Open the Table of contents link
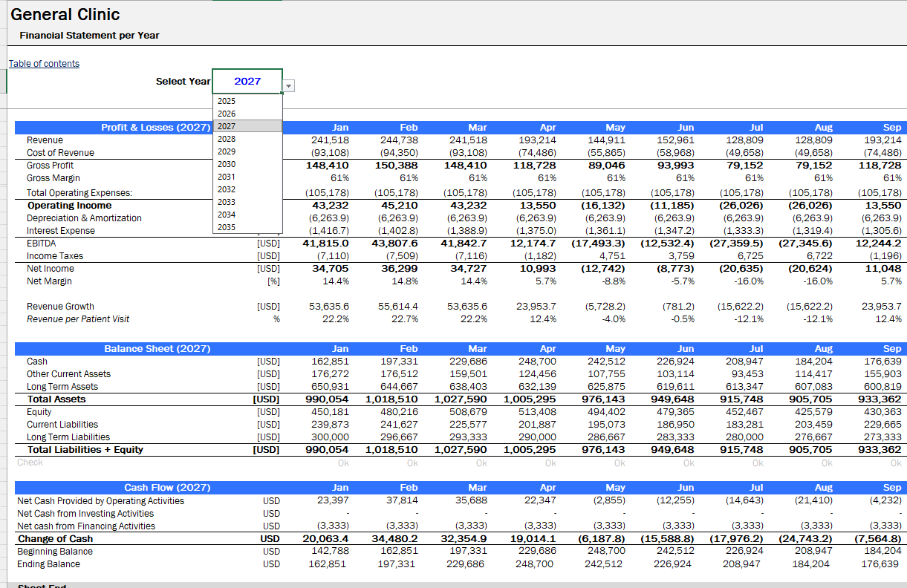907x588 pixels. click(44, 64)
